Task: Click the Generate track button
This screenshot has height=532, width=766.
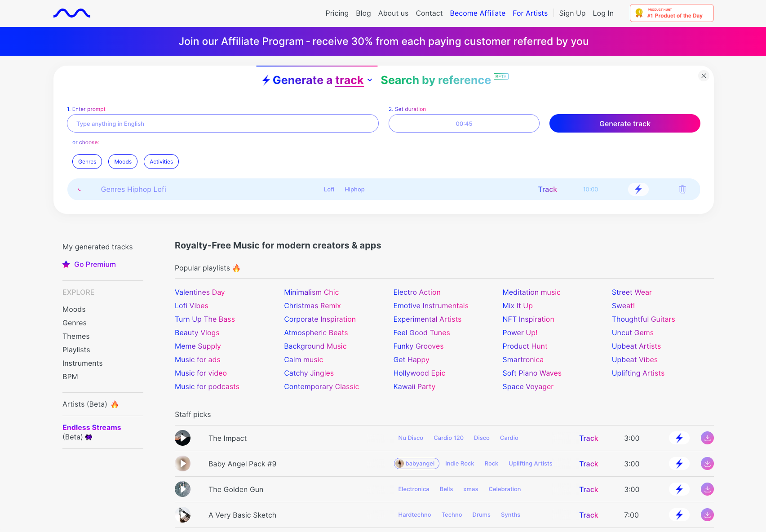Action: 624,124
